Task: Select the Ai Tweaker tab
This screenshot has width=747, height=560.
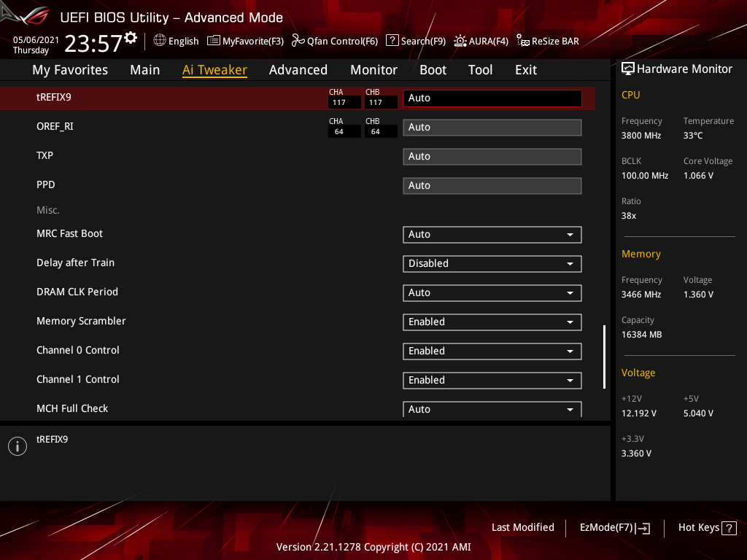Action: pyautogui.click(x=214, y=70)
